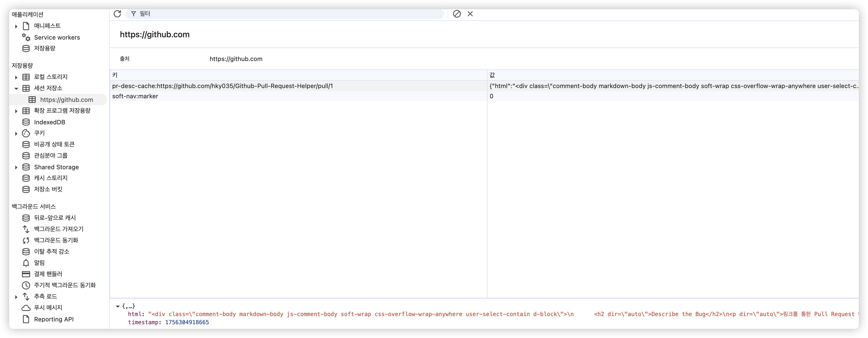Expand the manifest tree node
Viewport: 868px width, 338px height.
pos(16,26)
